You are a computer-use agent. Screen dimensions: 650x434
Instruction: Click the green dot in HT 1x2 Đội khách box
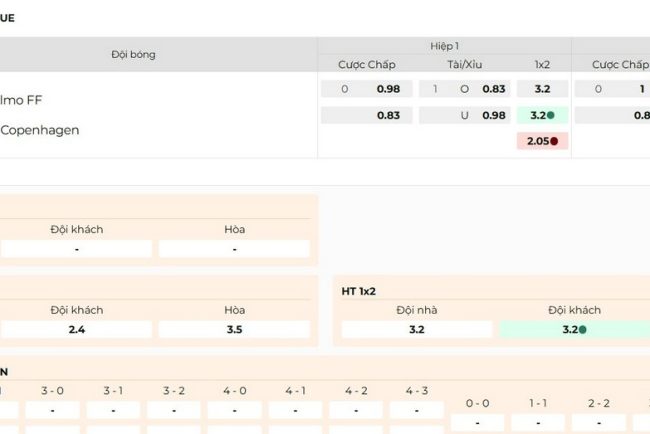pos(582,329)
